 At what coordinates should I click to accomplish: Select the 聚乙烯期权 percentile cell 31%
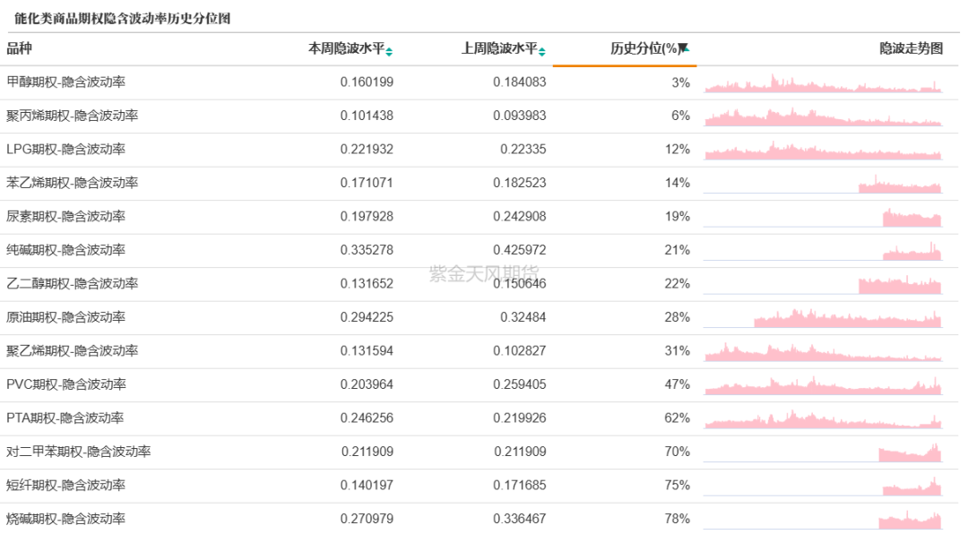coord(677,351)
